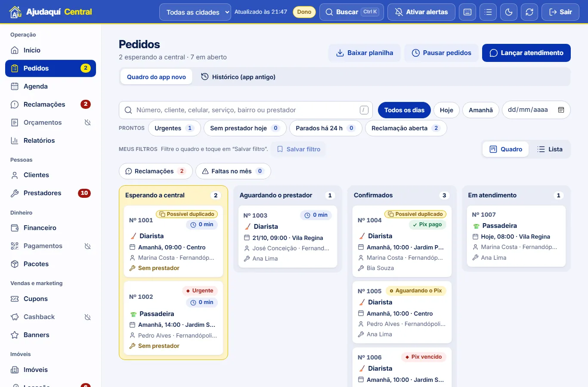Toggle the Urgentes quick filter
This screenshot has width=588, height=387.
(175, 128)
